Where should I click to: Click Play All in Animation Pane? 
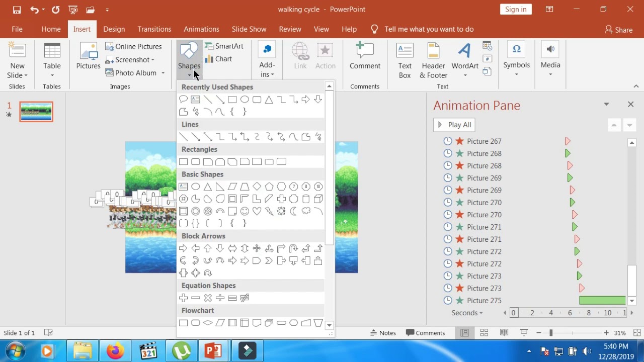pyautogui.click(x=454, y=125)
